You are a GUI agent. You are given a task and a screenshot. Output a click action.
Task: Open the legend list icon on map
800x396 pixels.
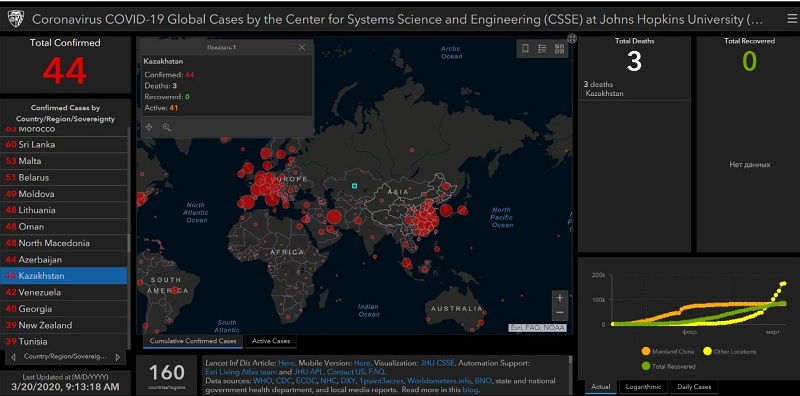coord(542,48)
